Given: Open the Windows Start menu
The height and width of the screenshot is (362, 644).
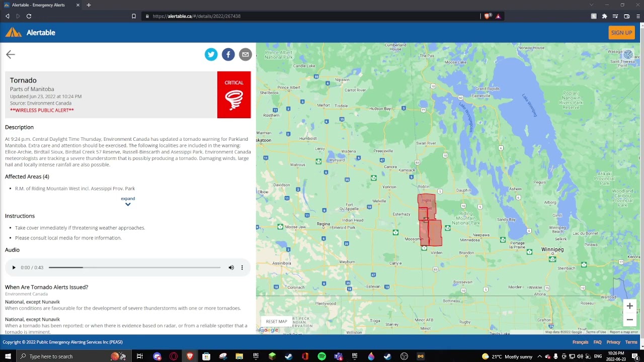Looking at the screenshot, I should point(8,356).
